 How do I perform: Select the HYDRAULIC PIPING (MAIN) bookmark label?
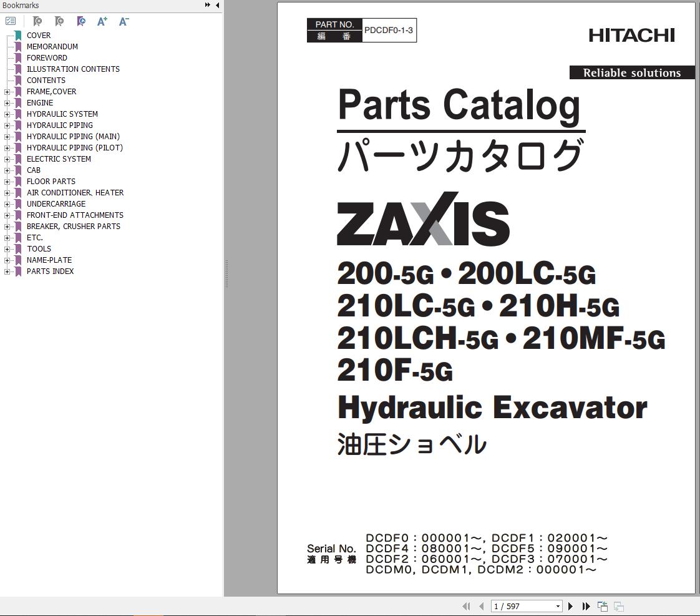(x=73, y=137)
